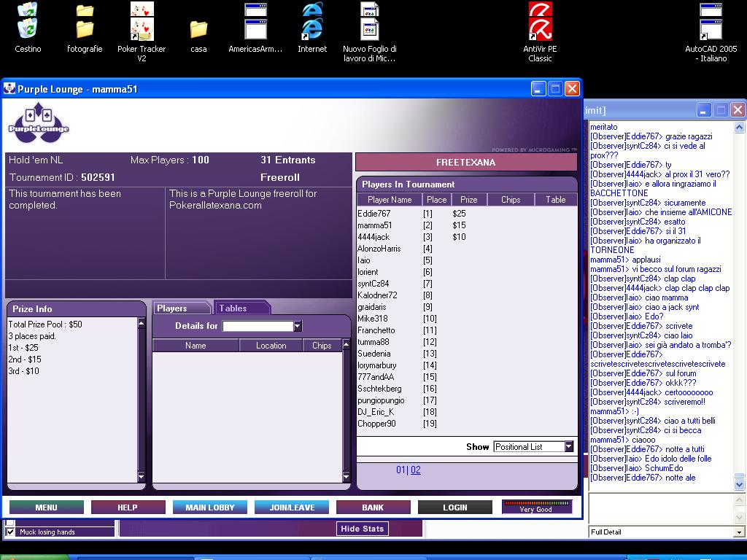Viewport: 747px width, 560px height.
Task: Click the Chips header in Players In Tournament
Action: coord(511,200)
